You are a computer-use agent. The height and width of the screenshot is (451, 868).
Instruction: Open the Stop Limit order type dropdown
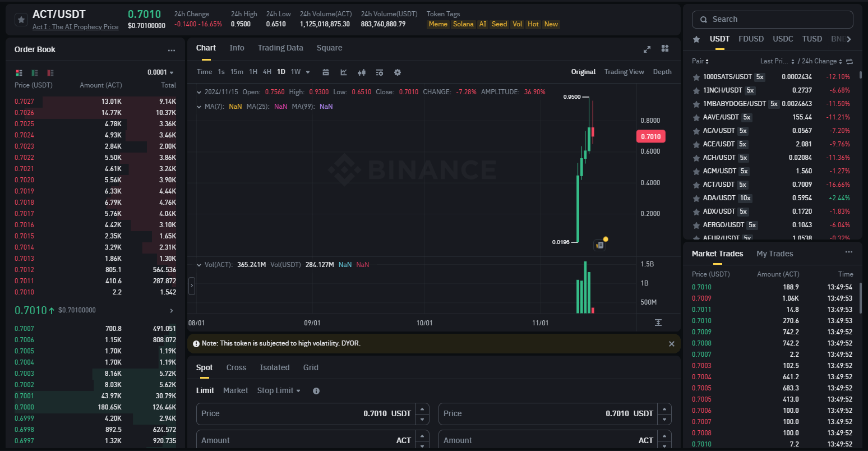(279, 390)
